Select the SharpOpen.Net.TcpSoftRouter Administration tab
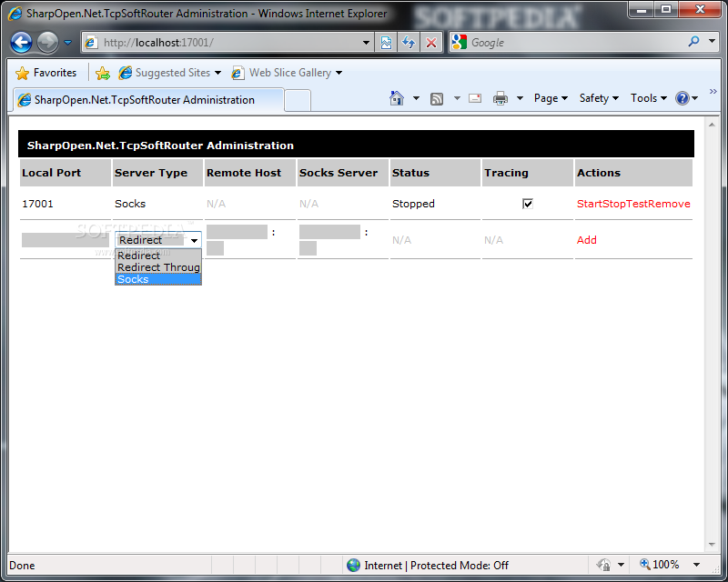The width and height of the screenshot is (728, 582). pos(148,100)
